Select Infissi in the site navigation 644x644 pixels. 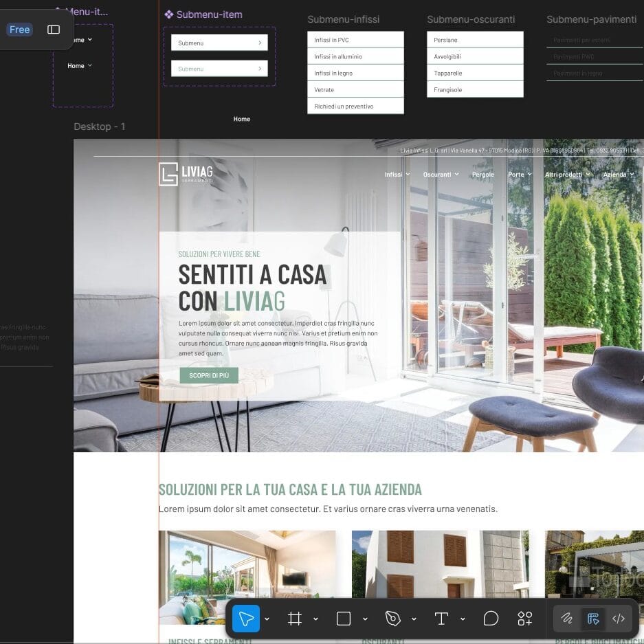point(393,175)
